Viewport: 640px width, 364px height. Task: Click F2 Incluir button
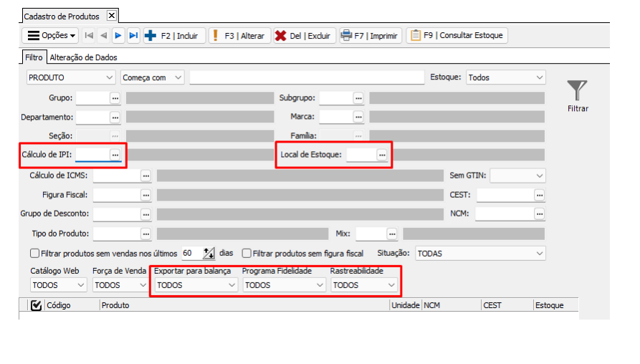pos(173,35)
